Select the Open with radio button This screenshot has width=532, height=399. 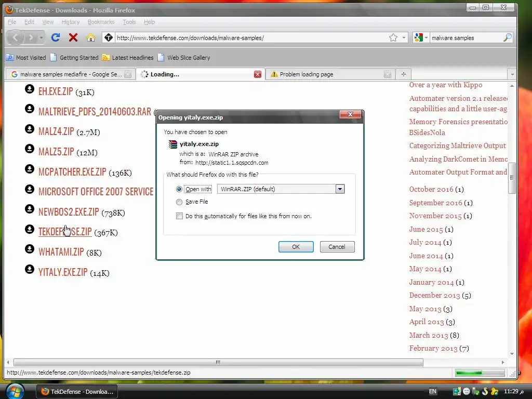pyautogui.click(x=179, y=189)
